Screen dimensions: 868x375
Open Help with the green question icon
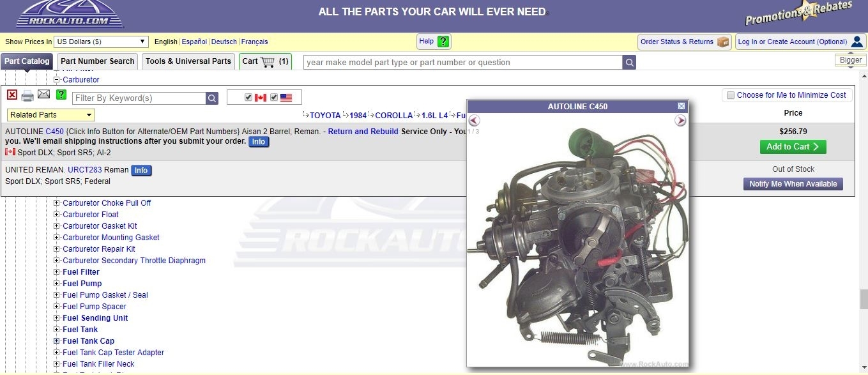[x=443, y=42]
